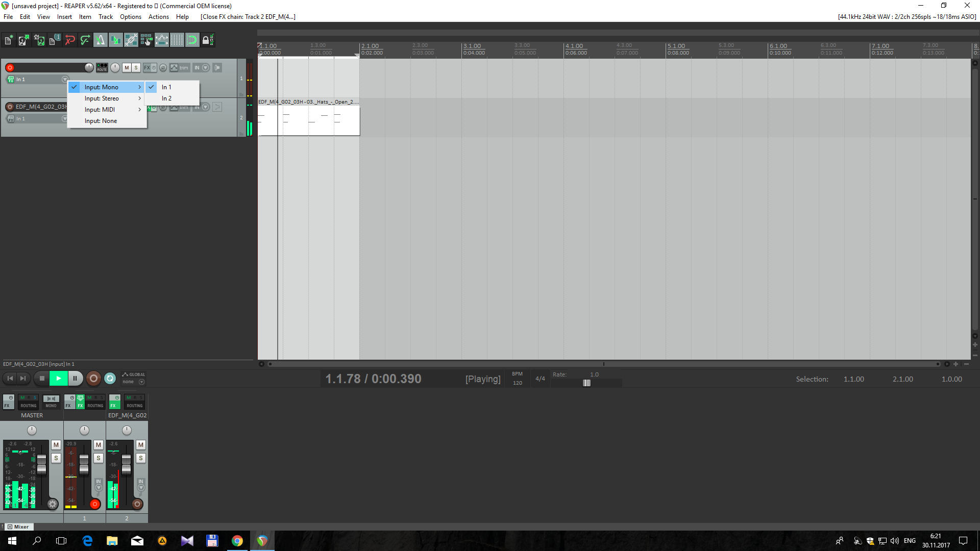Viewport: 980px width, 551px height.
Task: Mute track 1 in track panel
Action: coord(127,67)
